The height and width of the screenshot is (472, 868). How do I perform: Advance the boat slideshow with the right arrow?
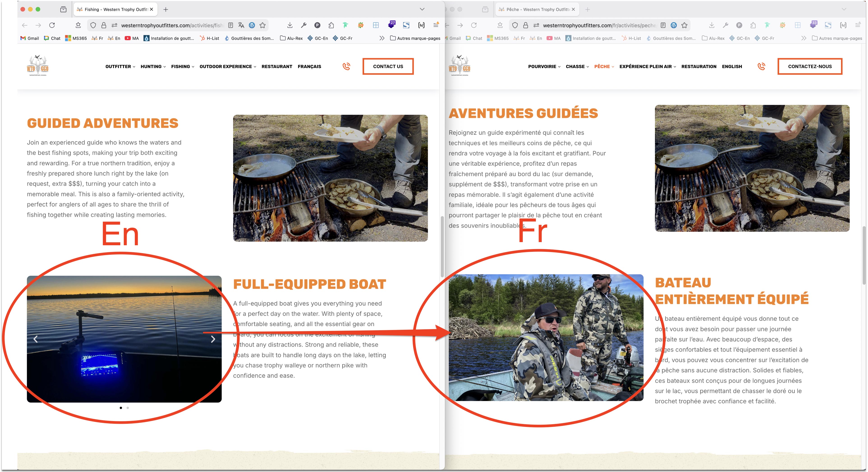(x=213, y=339)
